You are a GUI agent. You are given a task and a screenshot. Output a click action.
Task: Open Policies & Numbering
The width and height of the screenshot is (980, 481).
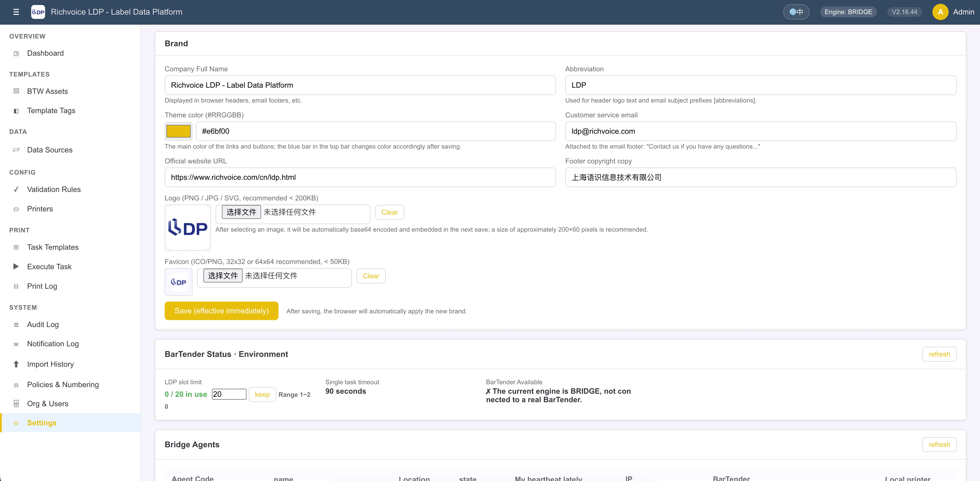point(70,385)
